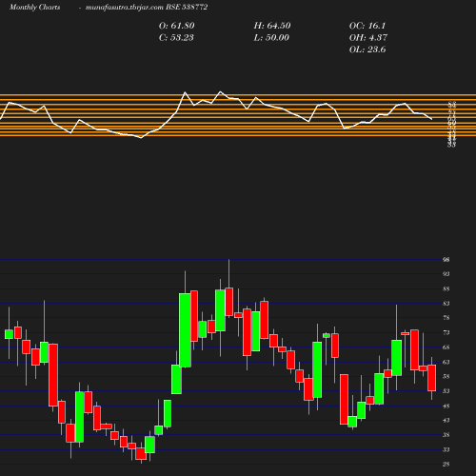Click the 93 price axis label
The width and height of the screenshot is (476, 476).
(446, 274)
